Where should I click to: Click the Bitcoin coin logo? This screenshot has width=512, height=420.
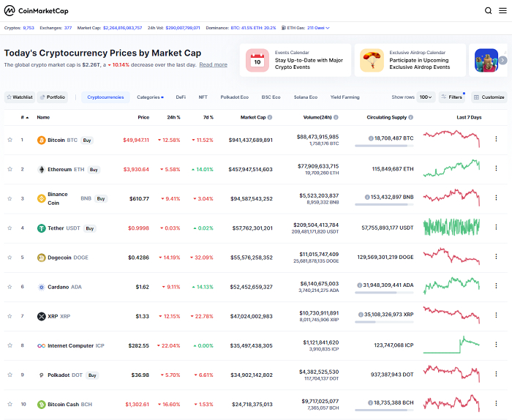[42, 140]
